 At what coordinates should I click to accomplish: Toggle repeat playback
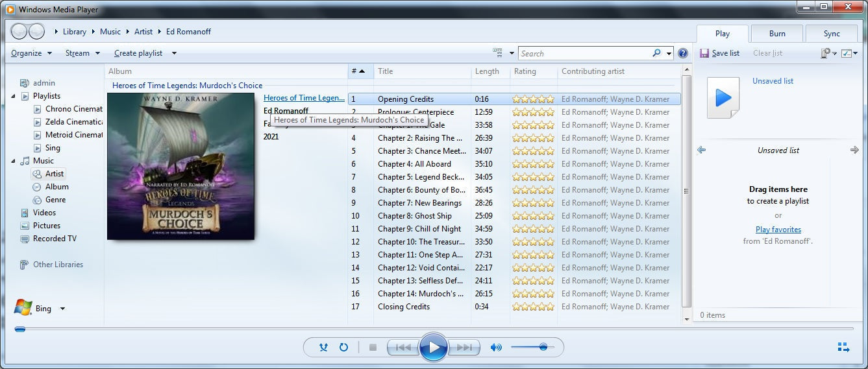pos(343,348)
